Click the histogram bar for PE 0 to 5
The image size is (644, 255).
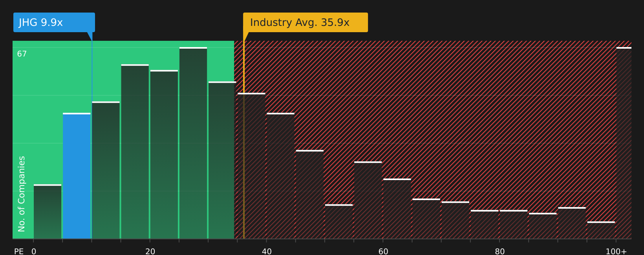click(x=48, y=211)
